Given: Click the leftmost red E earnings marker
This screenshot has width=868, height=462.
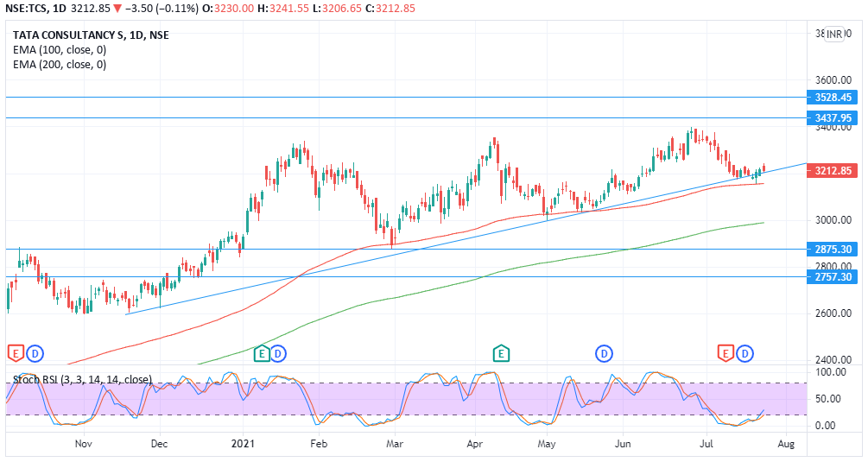Looking at the screenshot, I should [15, 352].
